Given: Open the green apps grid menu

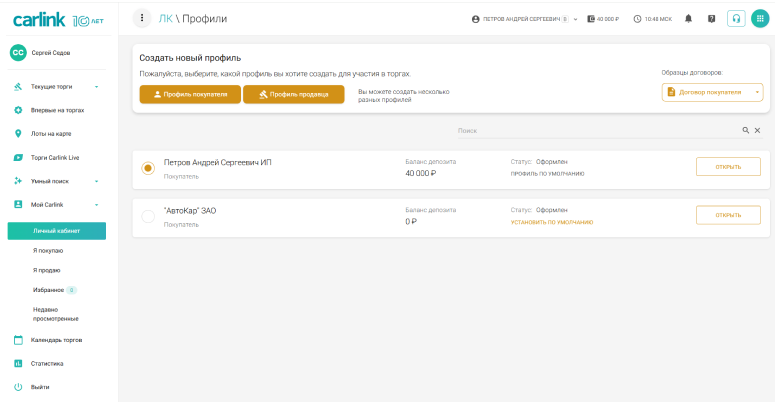Looking at the screenshot, I should (x=759, y=19).
